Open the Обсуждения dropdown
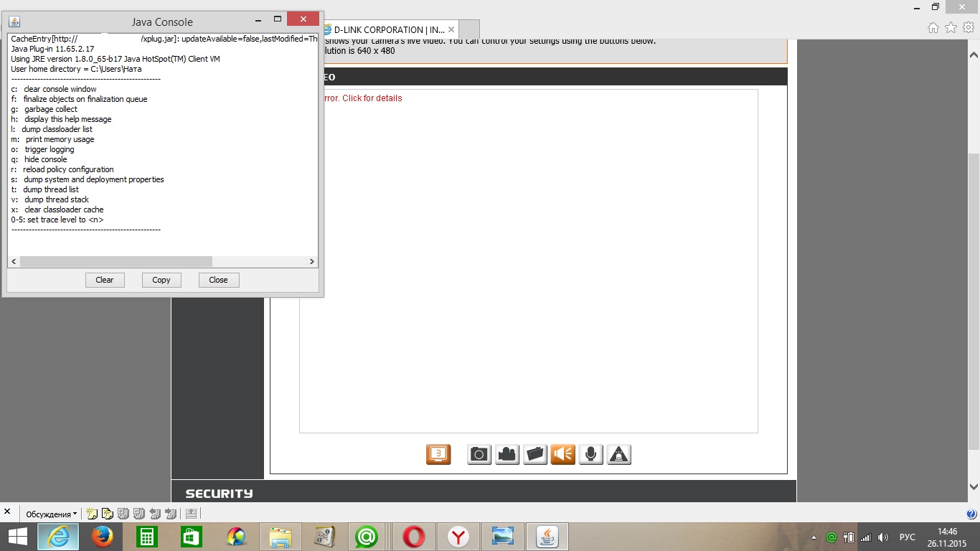This screenshot has height=551, width=980. pyautogui.click(x=51, y=514)
